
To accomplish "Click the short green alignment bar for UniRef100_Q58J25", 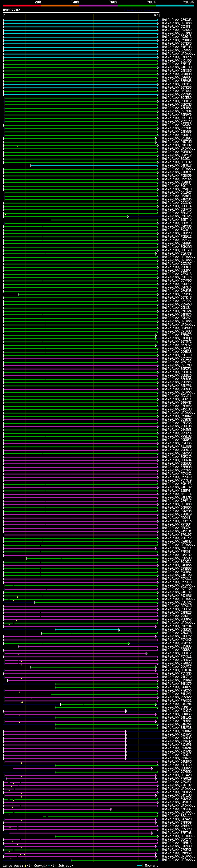I will [x=66, y=216].
